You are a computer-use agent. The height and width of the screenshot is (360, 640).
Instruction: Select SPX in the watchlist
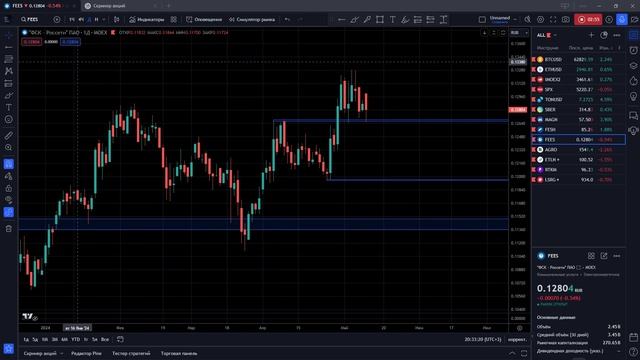pyautogui.click(x=578, y=89)
